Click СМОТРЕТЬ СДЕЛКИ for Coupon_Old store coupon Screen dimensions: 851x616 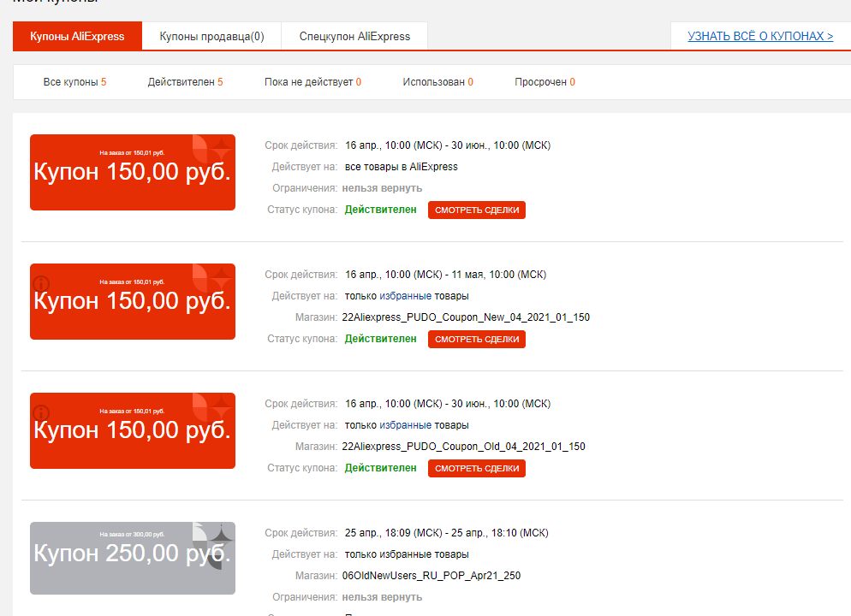(477, 468)
